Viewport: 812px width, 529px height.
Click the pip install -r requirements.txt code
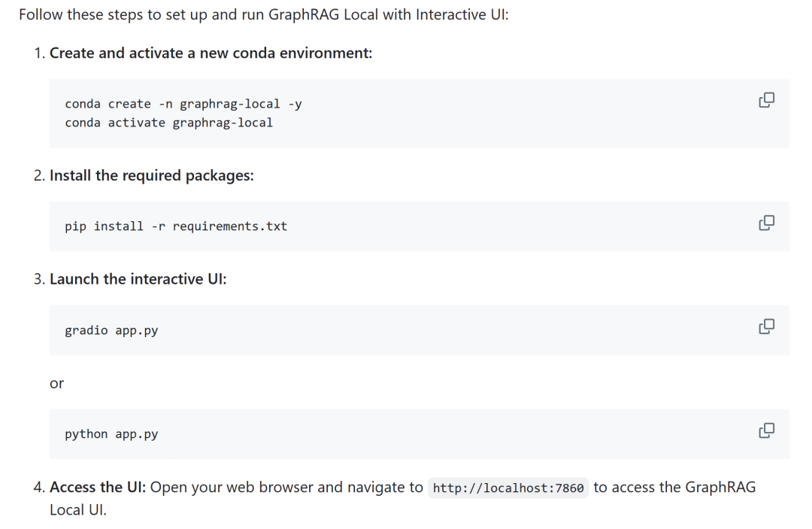point(175,226)
